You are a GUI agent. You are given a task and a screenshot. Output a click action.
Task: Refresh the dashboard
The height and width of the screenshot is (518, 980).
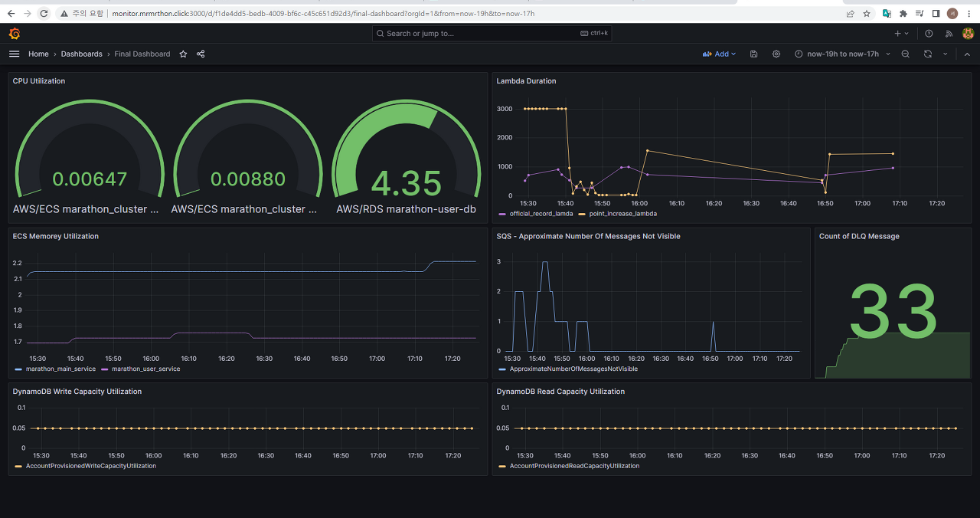click(928, 54)
